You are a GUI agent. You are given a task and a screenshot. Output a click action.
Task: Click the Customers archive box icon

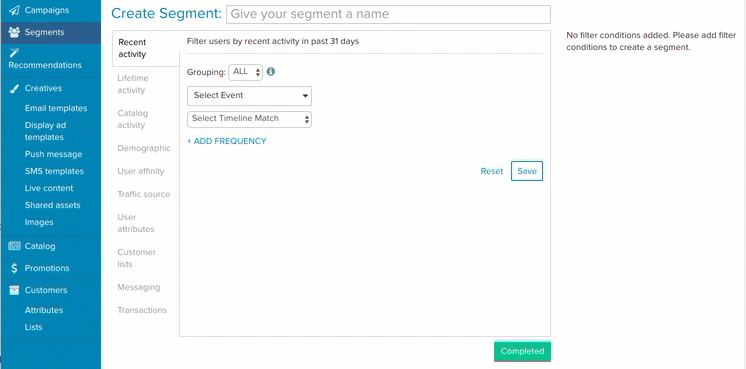14,290
